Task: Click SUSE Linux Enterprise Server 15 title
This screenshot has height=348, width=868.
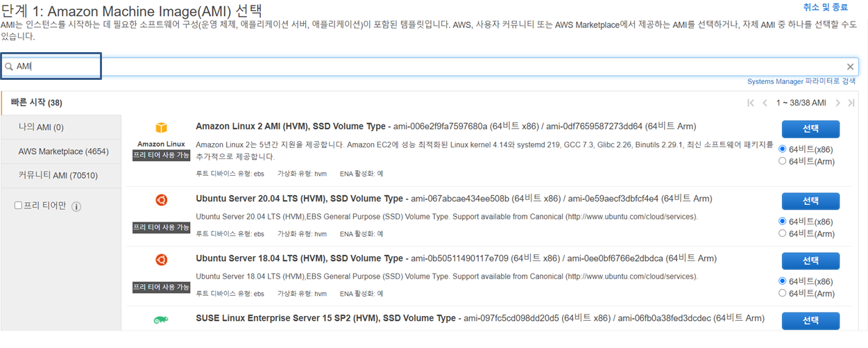Action: (326, 318)
